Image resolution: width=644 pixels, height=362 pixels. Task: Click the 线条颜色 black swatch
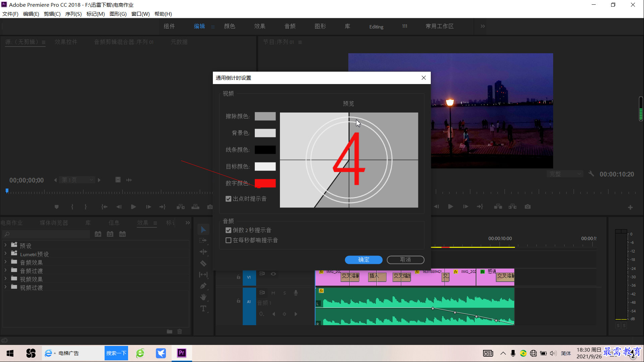coord(265,150)
